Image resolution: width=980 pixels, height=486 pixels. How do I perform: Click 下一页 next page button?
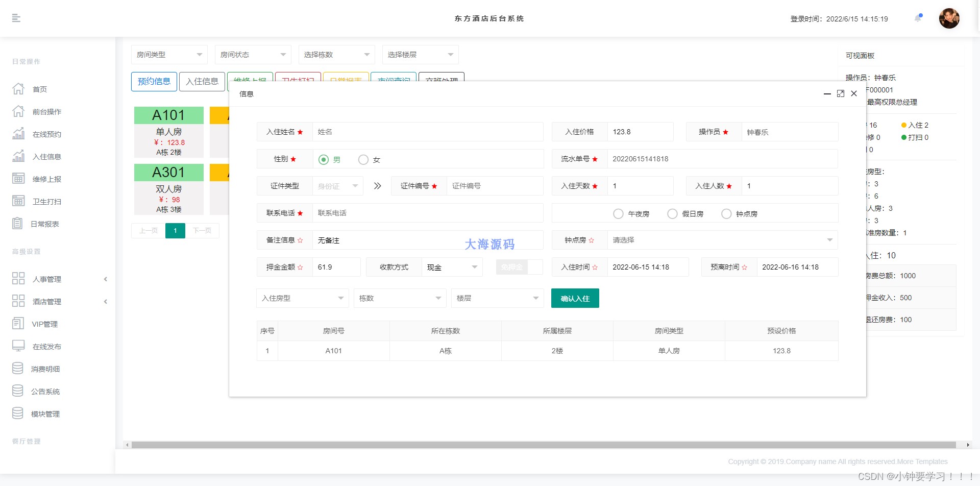coord(202,231)
